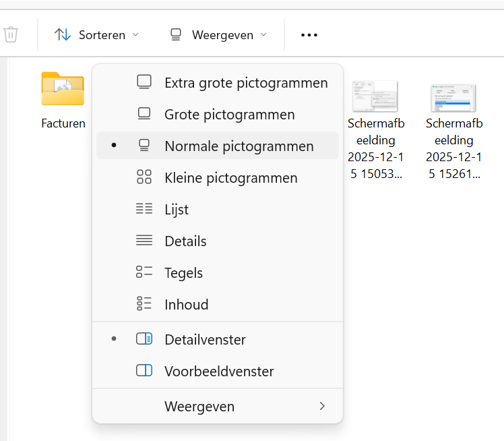Choose Grote pictogrammen view

point(218,114)
